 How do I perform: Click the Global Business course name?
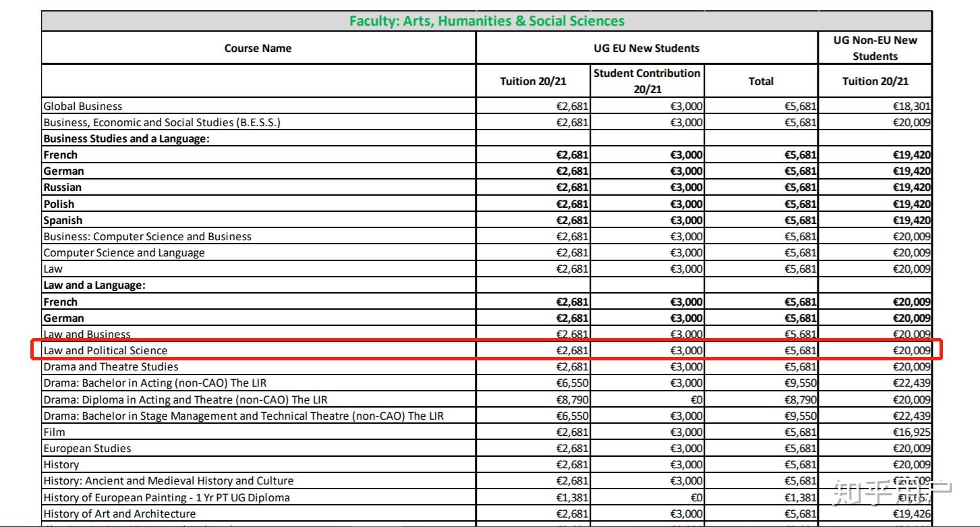click(83, 106)
